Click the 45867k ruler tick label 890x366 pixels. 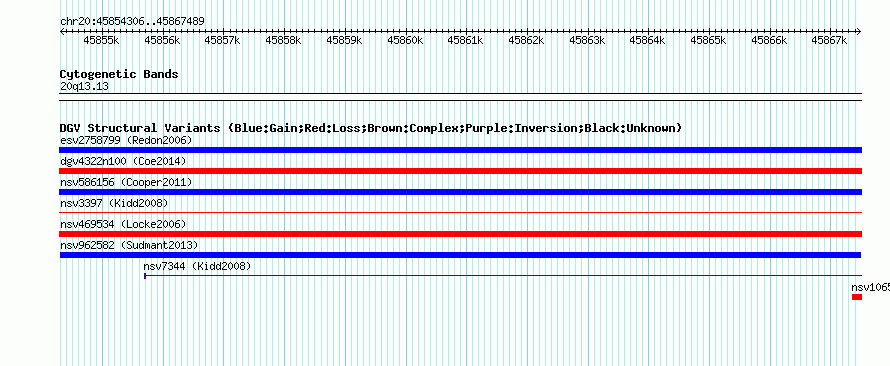[x=829, y=40]
